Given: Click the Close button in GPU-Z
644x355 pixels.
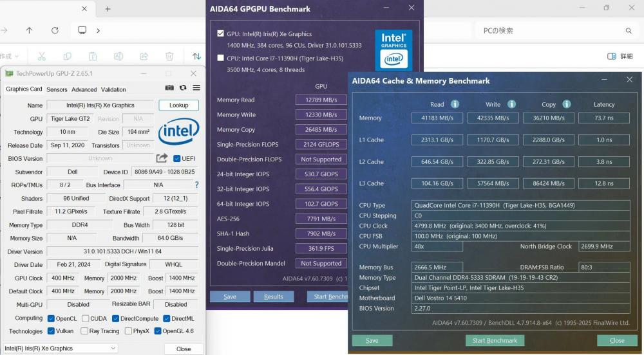Looking at the screenshot, I should [x=184, y=349].
